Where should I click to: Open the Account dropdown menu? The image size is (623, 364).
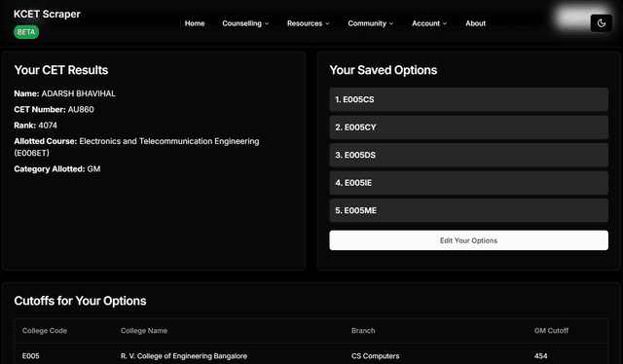pos(429,23)
